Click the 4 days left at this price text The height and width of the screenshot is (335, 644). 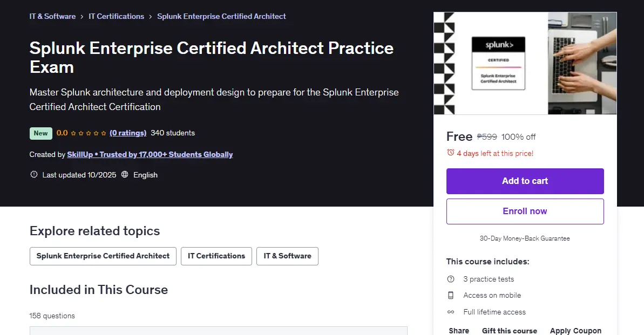(x=495, y=154)
